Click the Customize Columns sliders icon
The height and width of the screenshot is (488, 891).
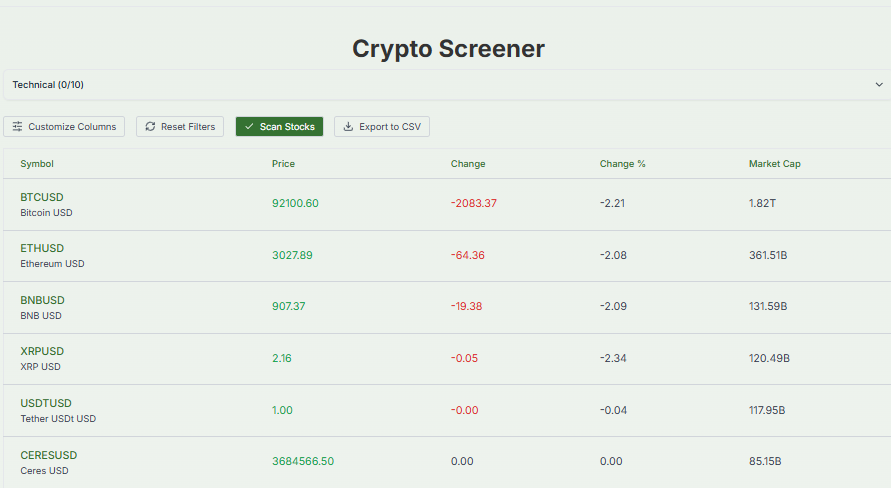(x=18, y=126)
